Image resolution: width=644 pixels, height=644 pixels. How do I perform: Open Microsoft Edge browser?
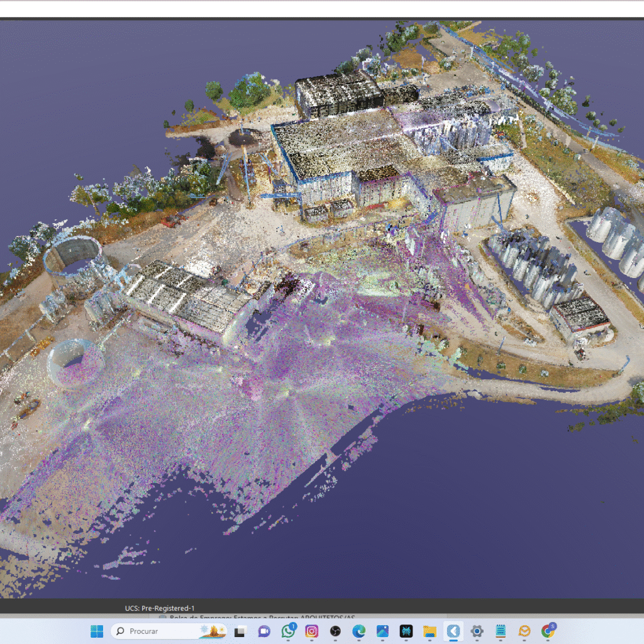358,631
